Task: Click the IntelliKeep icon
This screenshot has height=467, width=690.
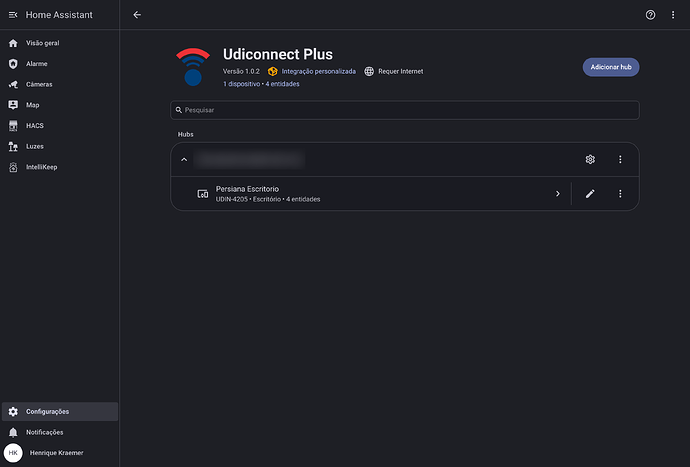Action: (x=13, y=167)
